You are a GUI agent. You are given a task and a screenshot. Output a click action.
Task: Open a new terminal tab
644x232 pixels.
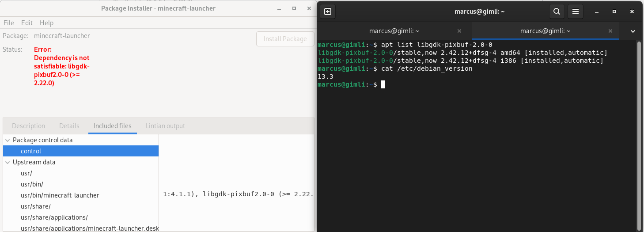click(x=328, y=11)
